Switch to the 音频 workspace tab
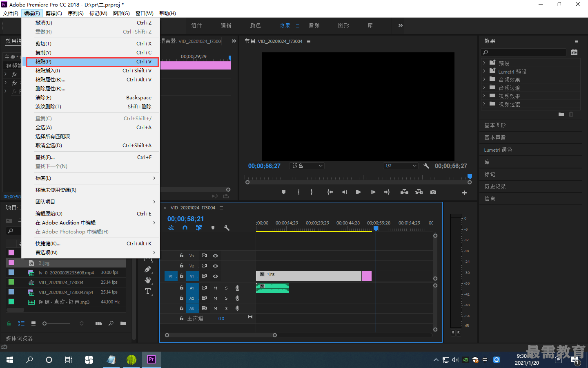 pos(314,25)
